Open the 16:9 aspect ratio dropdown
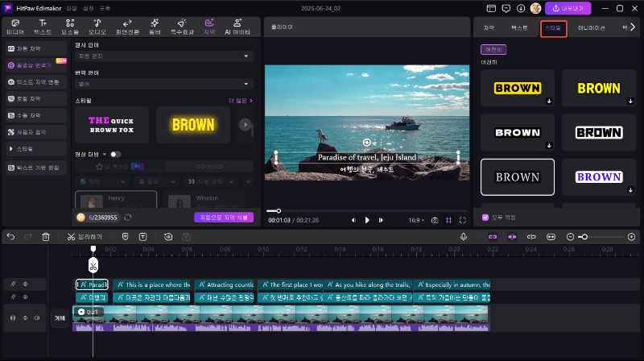This screenshot has width=644, height=361. 415,220
